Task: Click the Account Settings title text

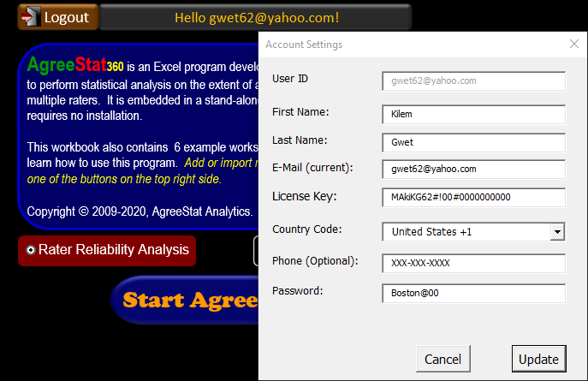Action: pos(304,45)
